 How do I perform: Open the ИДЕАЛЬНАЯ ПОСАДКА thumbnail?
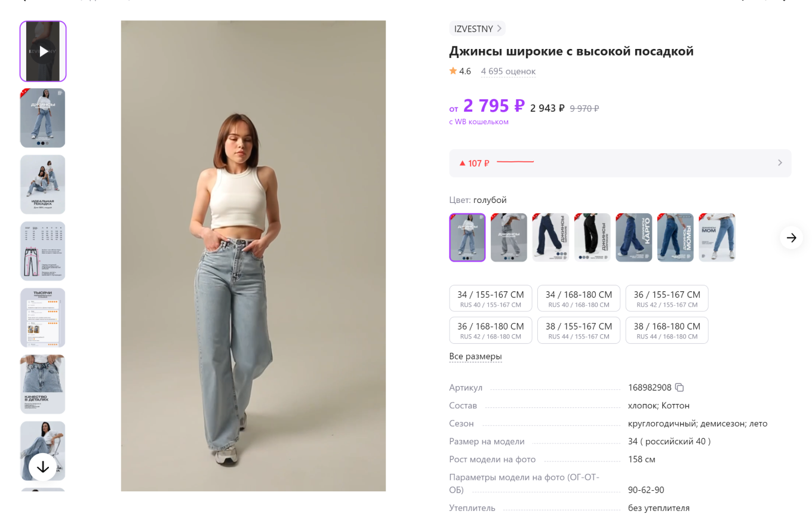click(x=43, y=184)
